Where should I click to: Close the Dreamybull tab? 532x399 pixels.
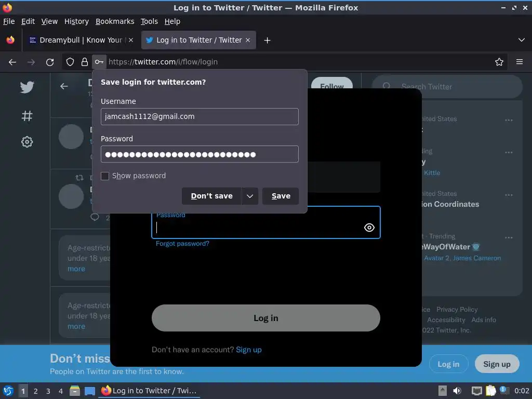(x=131, y=40)
